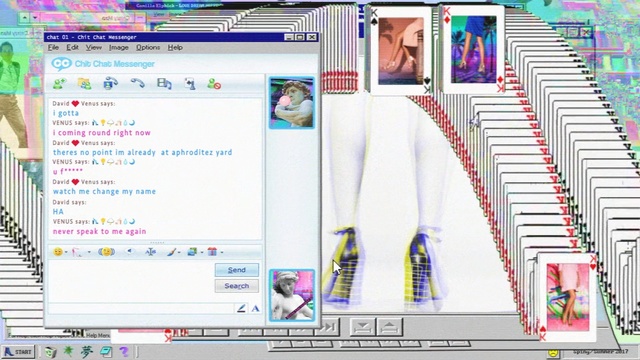Image resolution: width=640 pixels, height=360 pixels.
Task: Open the text font tool icon
Action: [x=151, y=252]
